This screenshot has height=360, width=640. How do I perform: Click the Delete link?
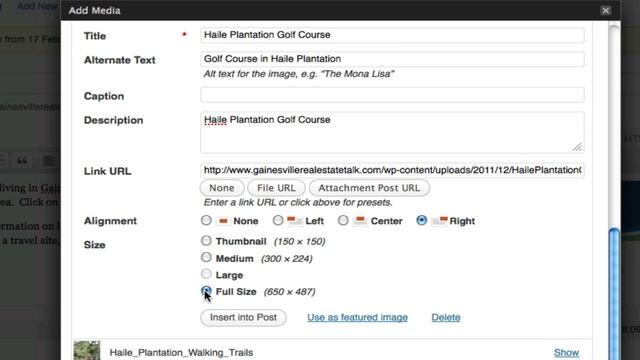pyautogui.click(x=446, y=318)
